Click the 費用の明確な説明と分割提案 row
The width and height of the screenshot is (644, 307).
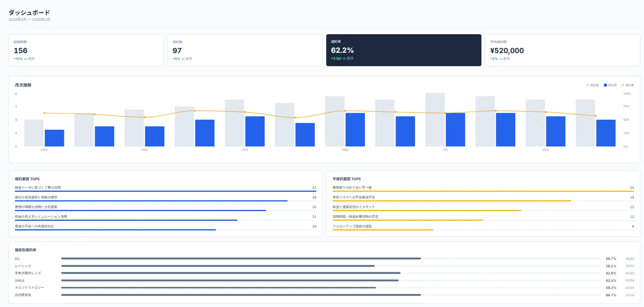165,208
